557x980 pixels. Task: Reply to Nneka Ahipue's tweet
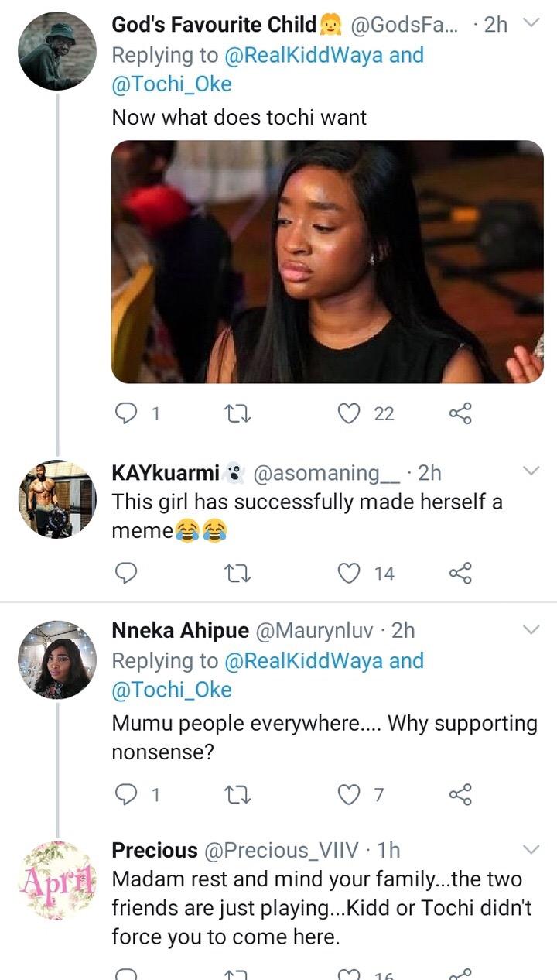(x=125, y=794)
